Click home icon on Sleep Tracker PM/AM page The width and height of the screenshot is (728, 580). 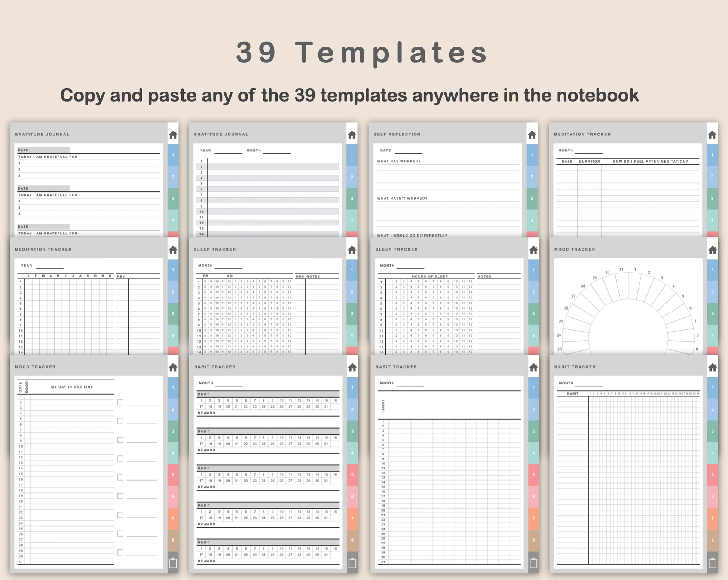(352, 250)
